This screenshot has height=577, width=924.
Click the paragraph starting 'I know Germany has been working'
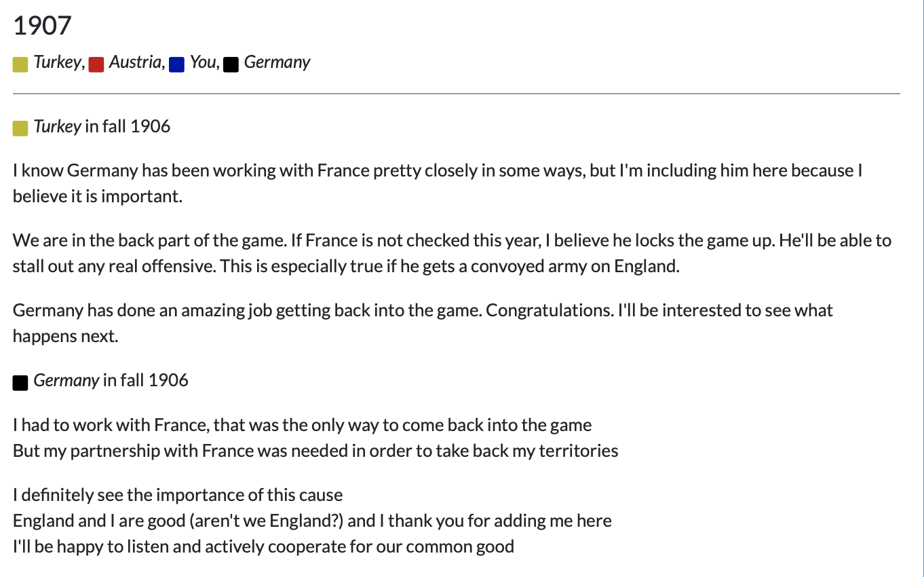(438, 183)
